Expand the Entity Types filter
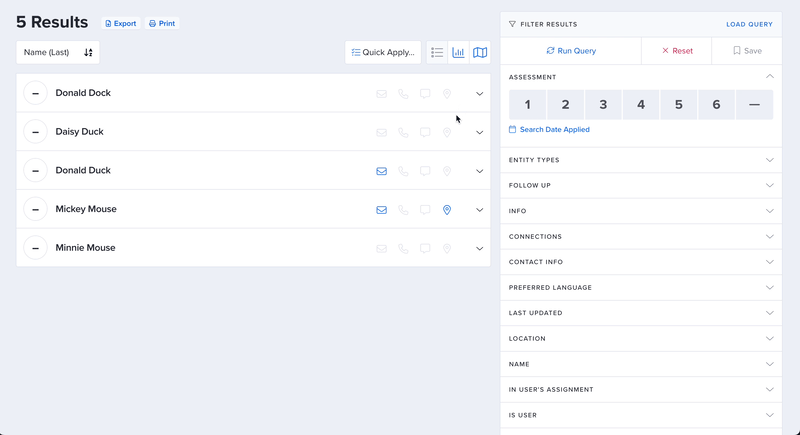Screen dimensions: 800x435 (641, 160)
